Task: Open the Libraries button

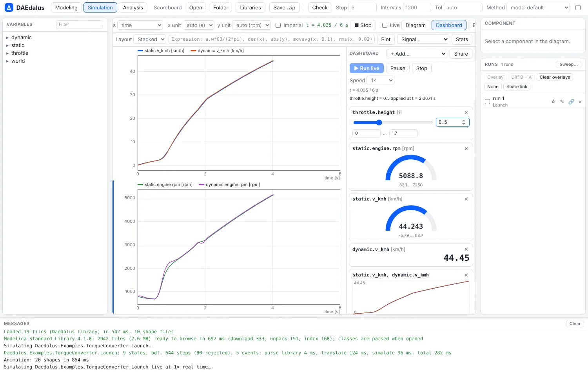Action: (250, 7)
